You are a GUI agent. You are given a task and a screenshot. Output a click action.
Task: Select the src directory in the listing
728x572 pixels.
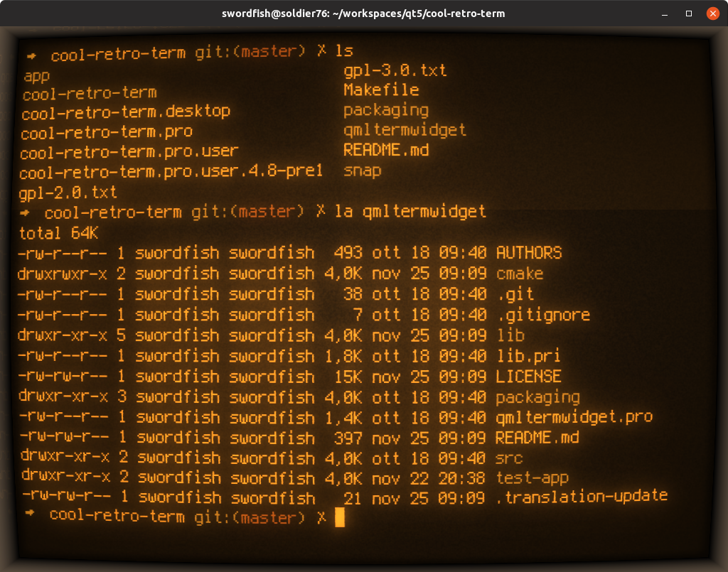click(509, 458)
